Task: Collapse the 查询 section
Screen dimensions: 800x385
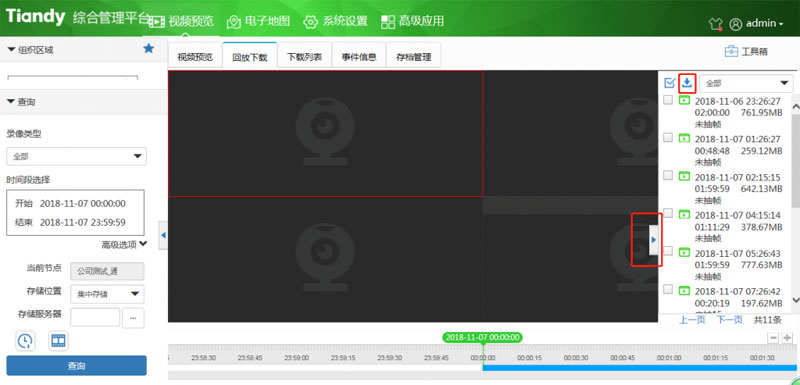Action: [11, 102]
